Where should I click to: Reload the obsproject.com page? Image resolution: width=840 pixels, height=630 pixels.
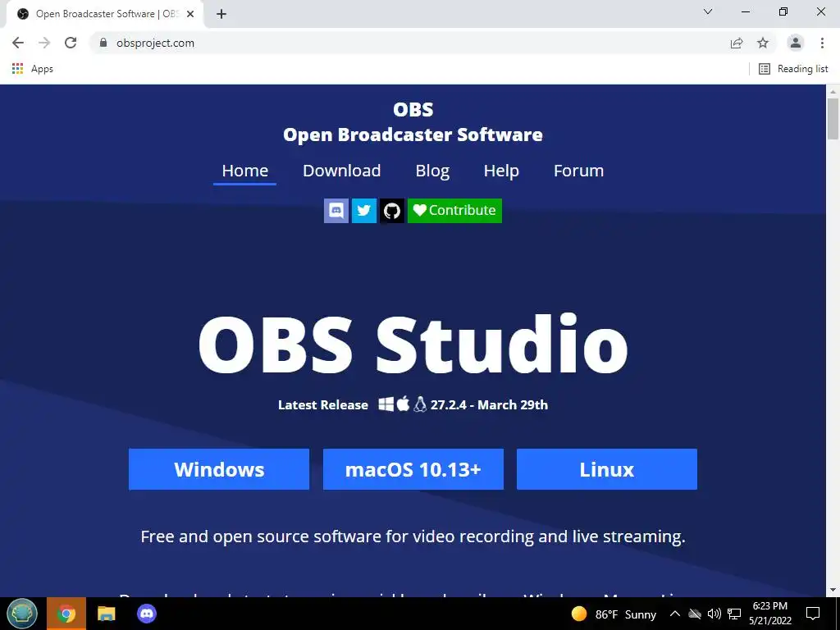click(x=71, y=43)
